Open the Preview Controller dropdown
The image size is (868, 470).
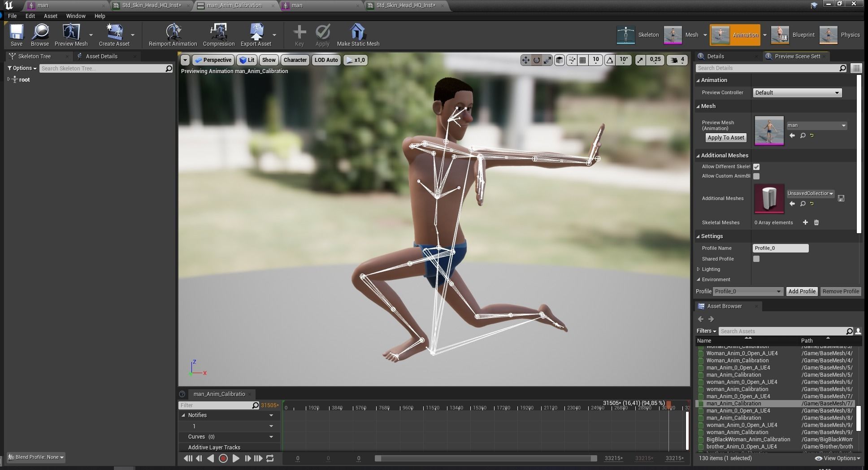[797, 93]
